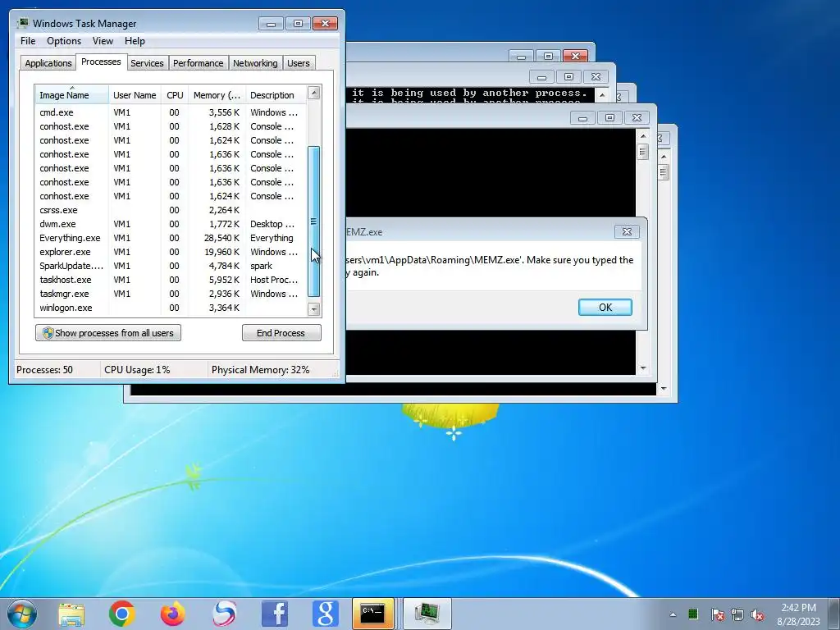Viewport: 840px width, 630px height.
Task: Open the Help menu in Task Manager
Action: (x=135, y=41)
